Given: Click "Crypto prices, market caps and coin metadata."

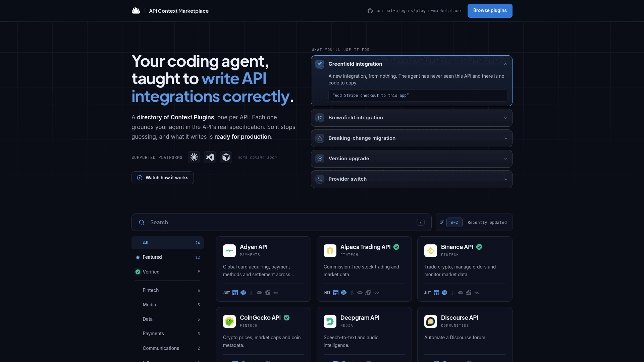Looking at the screenshot, I should coord(262,341).
